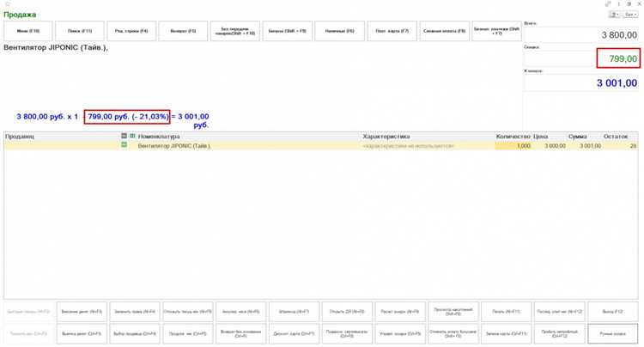Open the small icon dropdown left of Ещё
The image size is (644, 347).
[x=614, y=15]
